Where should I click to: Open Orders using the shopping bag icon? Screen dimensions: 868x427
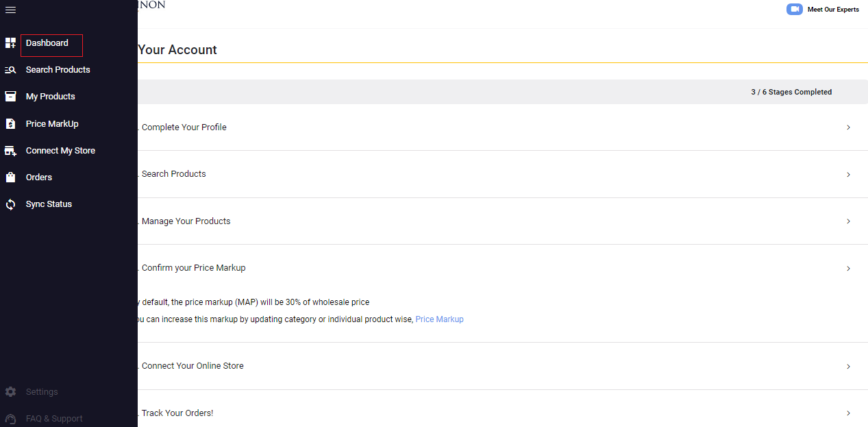(x=10, y=177)
